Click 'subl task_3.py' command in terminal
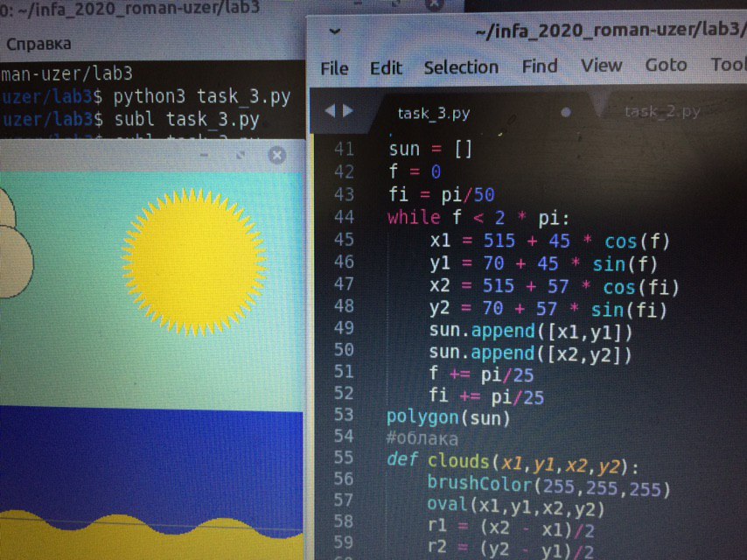Image resolution: width=747 pixels, height=560 pixels. (x=187, y=119)
